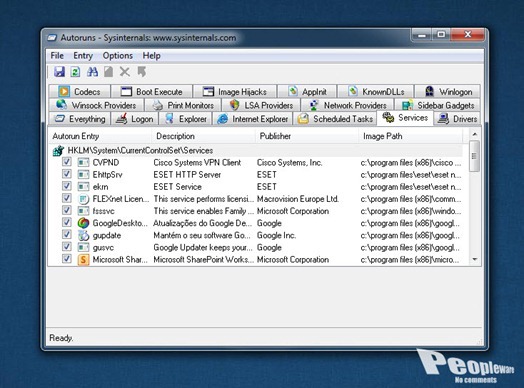Select the 'Macrovision Europe Ltd.' publisher cell
This screenshot has height=388, width=524.
(298, 199)
